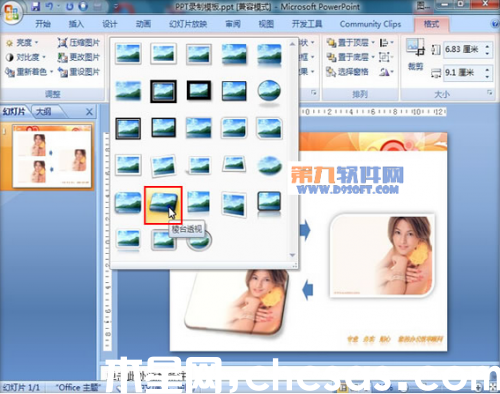Viewport: 500px width, 394px height.
Task: Choose the Snip Diagonal Corner White style
Action: [x=269, y=128]
